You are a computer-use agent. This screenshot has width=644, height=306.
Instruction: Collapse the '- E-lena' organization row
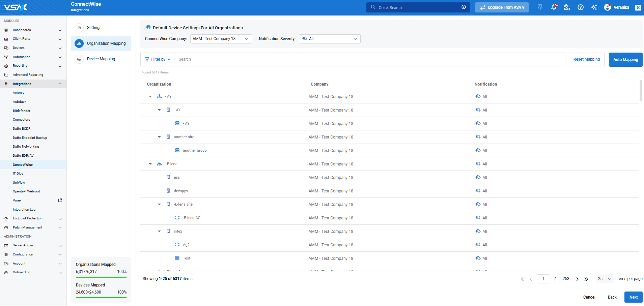(x=150, y=164)
